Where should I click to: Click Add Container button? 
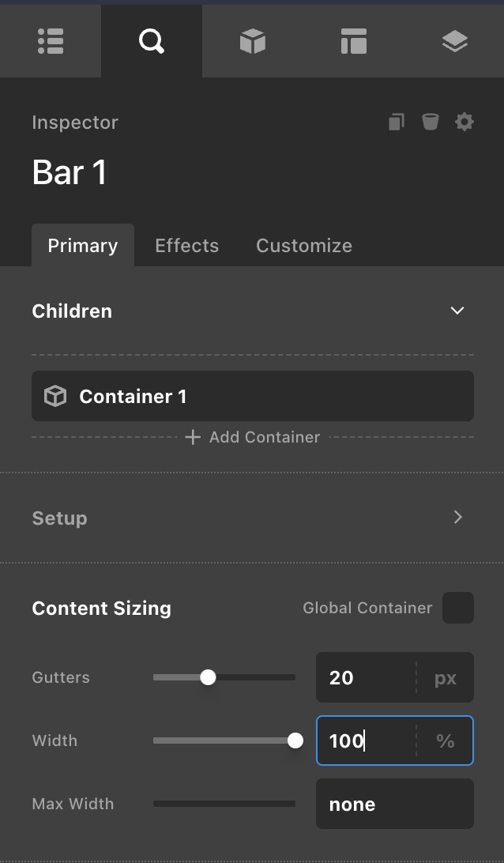253,437
